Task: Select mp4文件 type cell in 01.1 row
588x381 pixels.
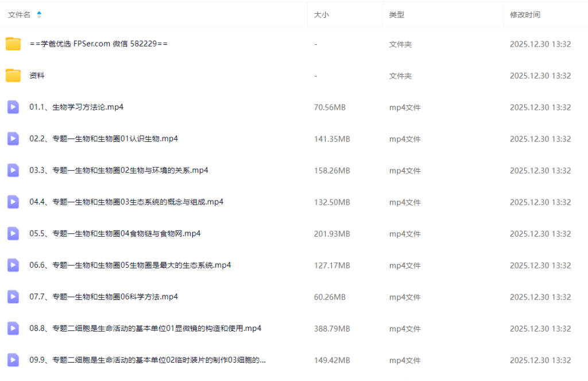Action: (405, 107)
